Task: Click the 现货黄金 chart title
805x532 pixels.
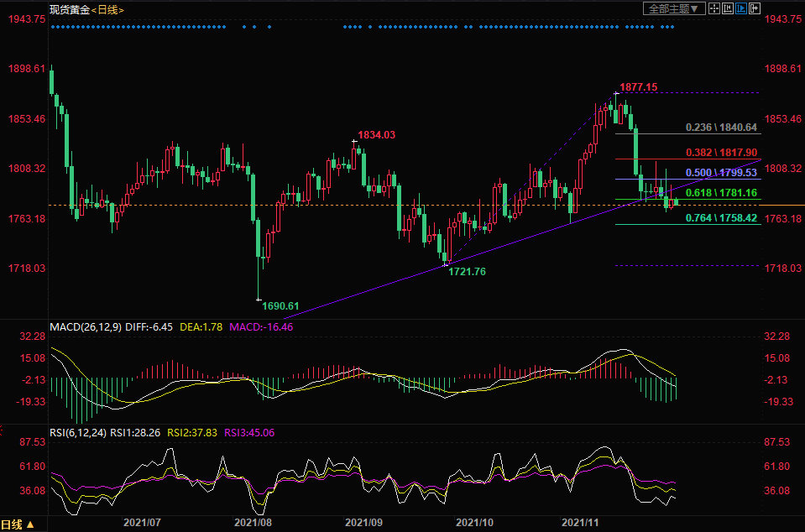Action: coord(67,9)
